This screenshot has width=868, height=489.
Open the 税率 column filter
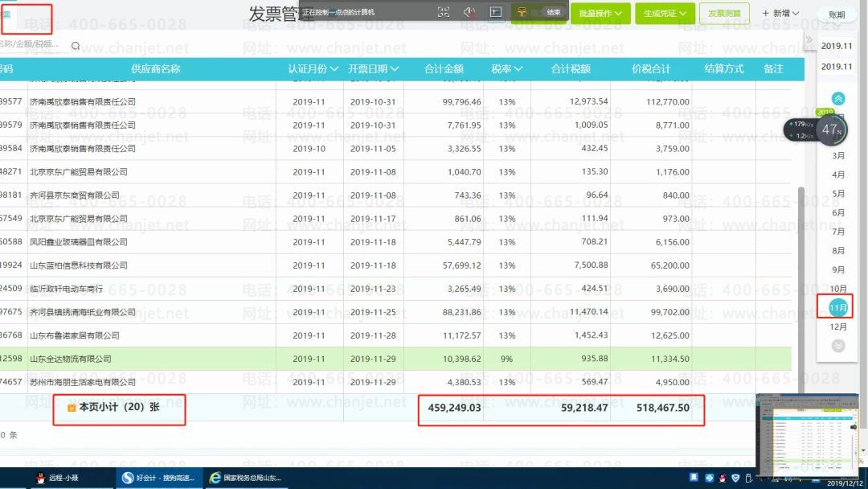[x=506, y=68]
